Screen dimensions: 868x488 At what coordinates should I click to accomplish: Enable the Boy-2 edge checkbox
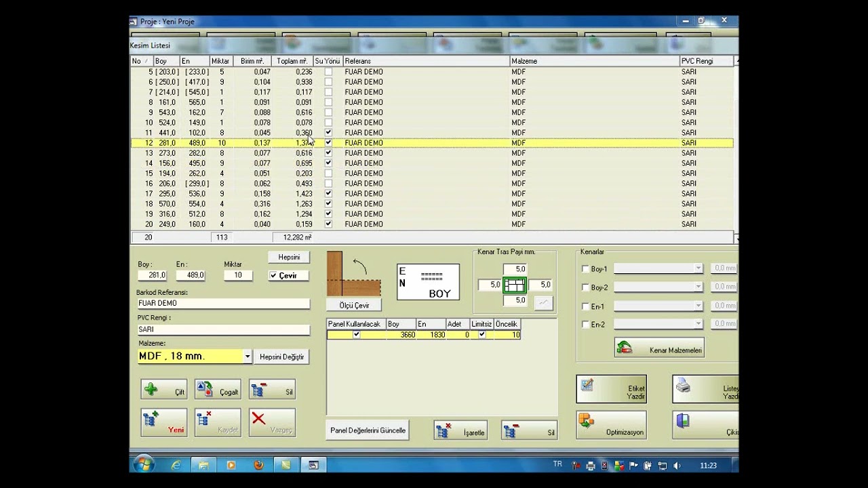[585, 287]
